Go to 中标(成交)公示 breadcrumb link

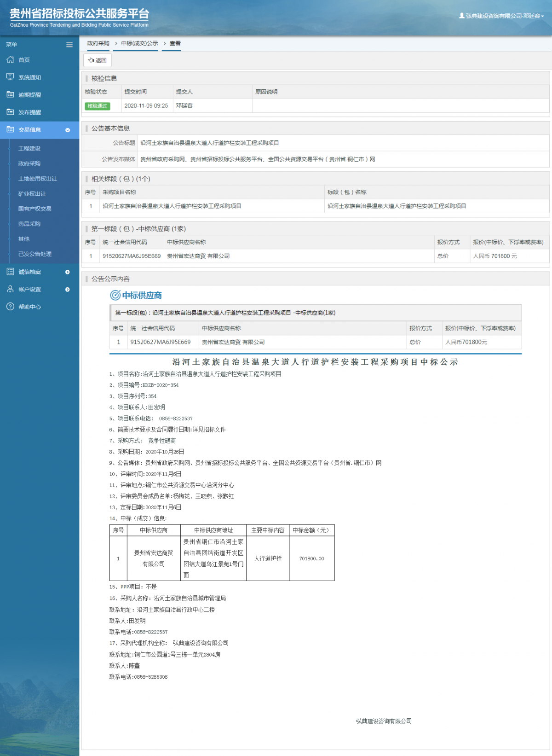(139, 43)
